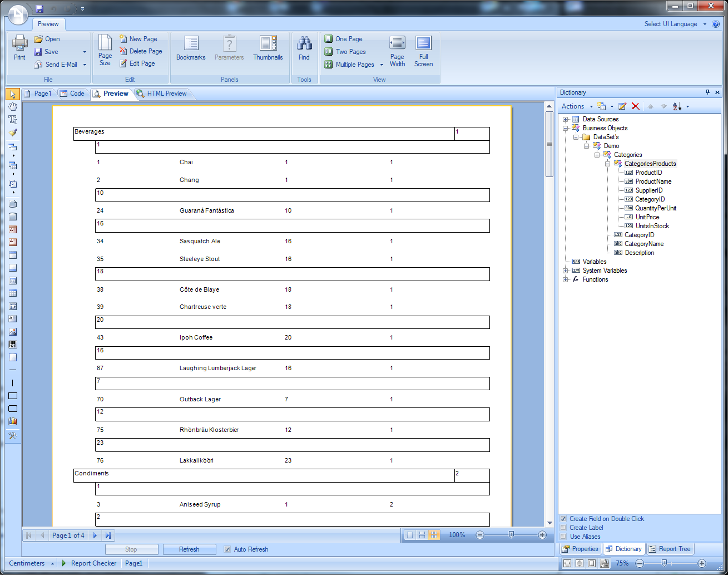Fit preview to Page Width

coord(397,51)
